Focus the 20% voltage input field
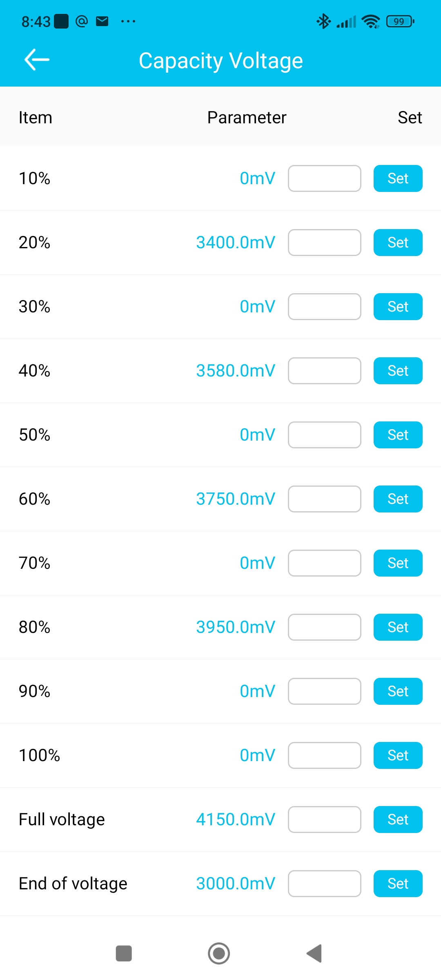441x980 pixels. pos(324,243)
